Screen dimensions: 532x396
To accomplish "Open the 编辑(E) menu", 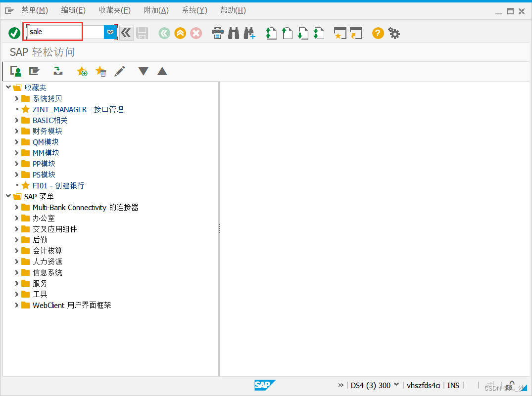I will click(x=73, y=10).
